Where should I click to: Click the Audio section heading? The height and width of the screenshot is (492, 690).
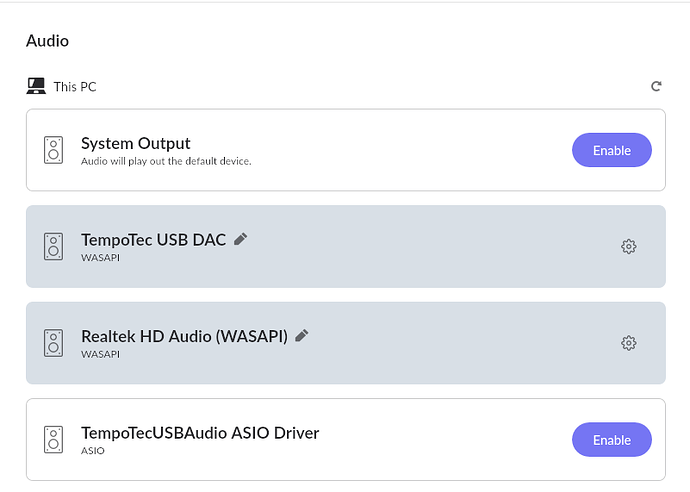point(48,41)
